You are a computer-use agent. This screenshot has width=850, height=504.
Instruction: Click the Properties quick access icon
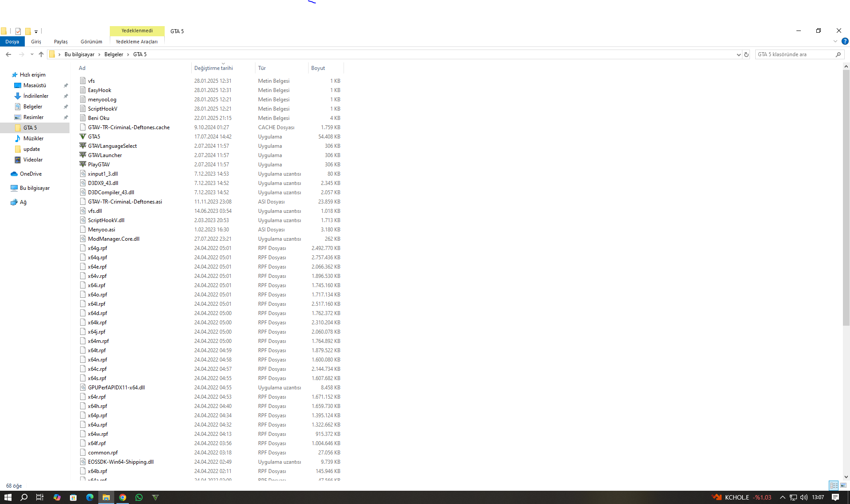18,31
